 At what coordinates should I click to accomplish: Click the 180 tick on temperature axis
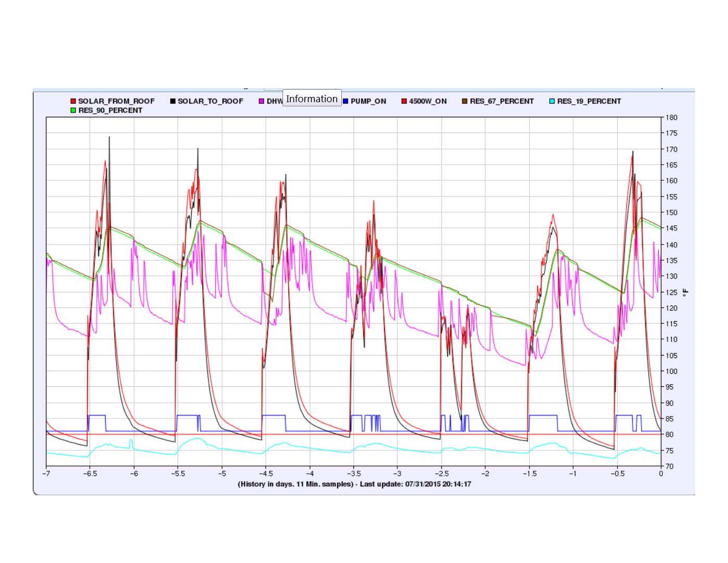click(671, 117)
